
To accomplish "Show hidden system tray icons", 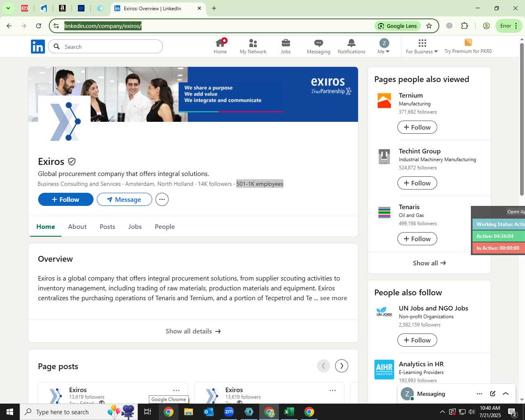I will [x=442, y=412].
